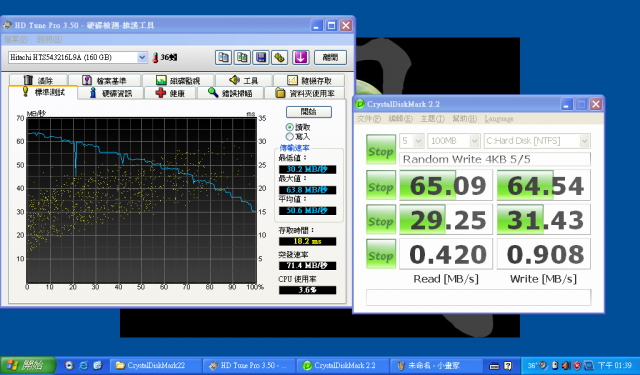Click the Random Write 4KB 5/5 status field
The height and width of the screenshot is (375, 640).
[495, 159]
